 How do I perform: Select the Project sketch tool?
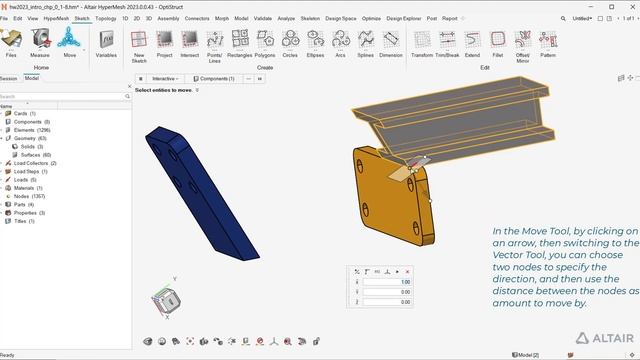pos(164,43)
